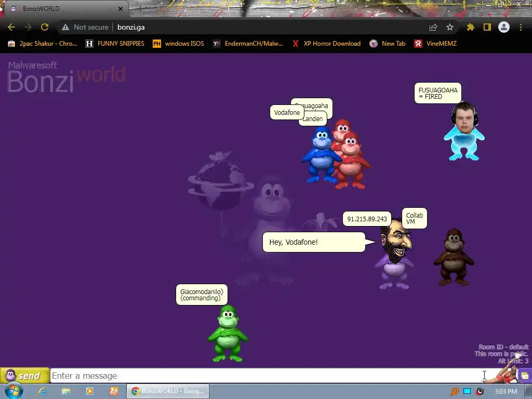The height and width of the screenshot is (399, 532).
Task: Open the EndermanCH/Malw... bookmark
Action: click(248, 44)
